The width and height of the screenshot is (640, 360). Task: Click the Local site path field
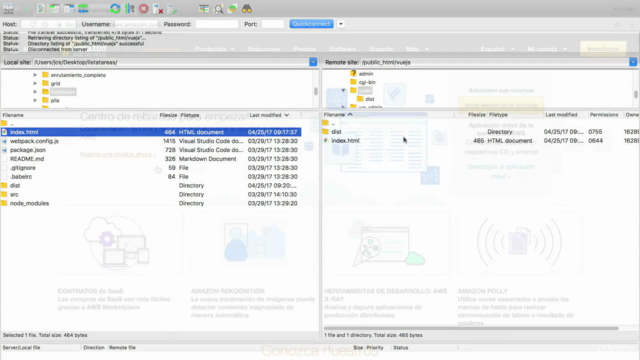171,62
